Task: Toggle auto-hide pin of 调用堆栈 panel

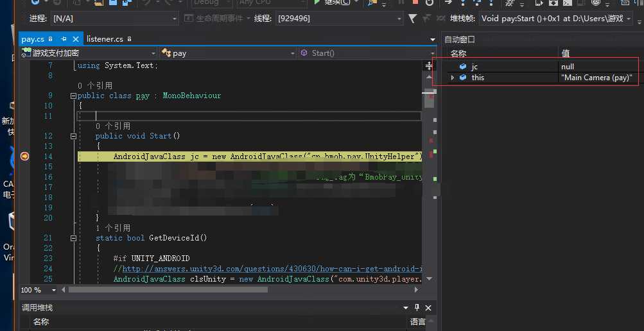Action: click(417, 308)
